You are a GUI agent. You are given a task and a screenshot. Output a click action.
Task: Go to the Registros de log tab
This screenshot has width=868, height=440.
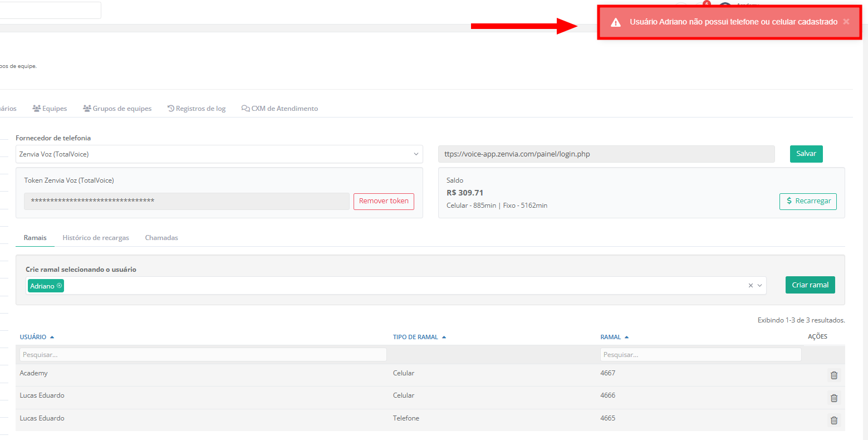(197, 109)
